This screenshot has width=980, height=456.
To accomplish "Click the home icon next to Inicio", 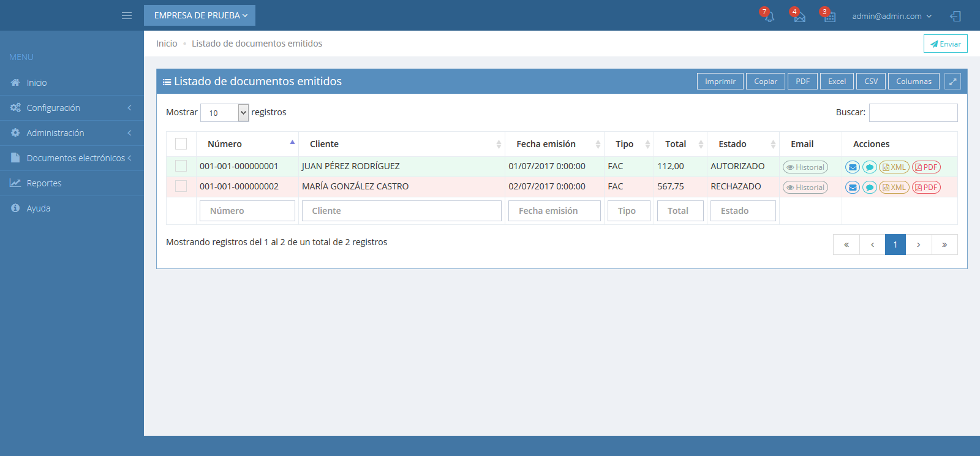I will tap(15, 82).
